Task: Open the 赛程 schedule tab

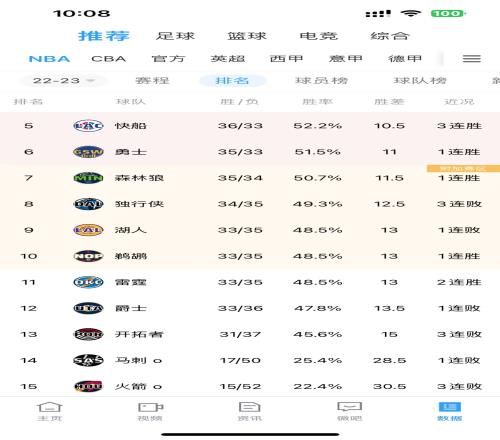Action: pyautogui.click(x=152, y=81)
